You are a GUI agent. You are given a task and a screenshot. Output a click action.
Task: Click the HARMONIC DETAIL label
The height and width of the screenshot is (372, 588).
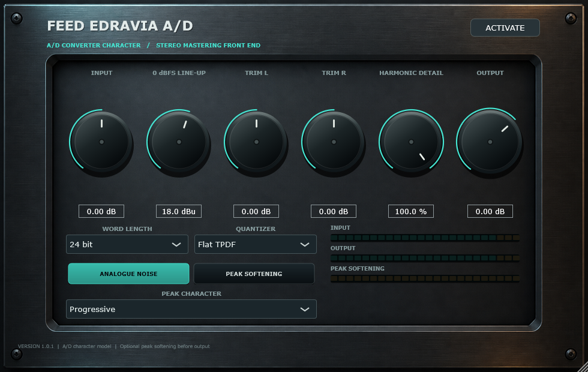pos(411,73)
